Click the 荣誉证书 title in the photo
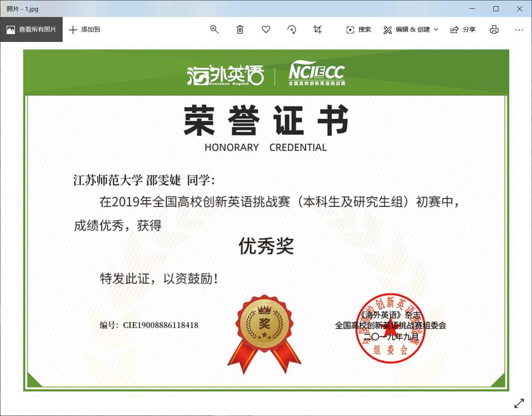 coord(266,121)
